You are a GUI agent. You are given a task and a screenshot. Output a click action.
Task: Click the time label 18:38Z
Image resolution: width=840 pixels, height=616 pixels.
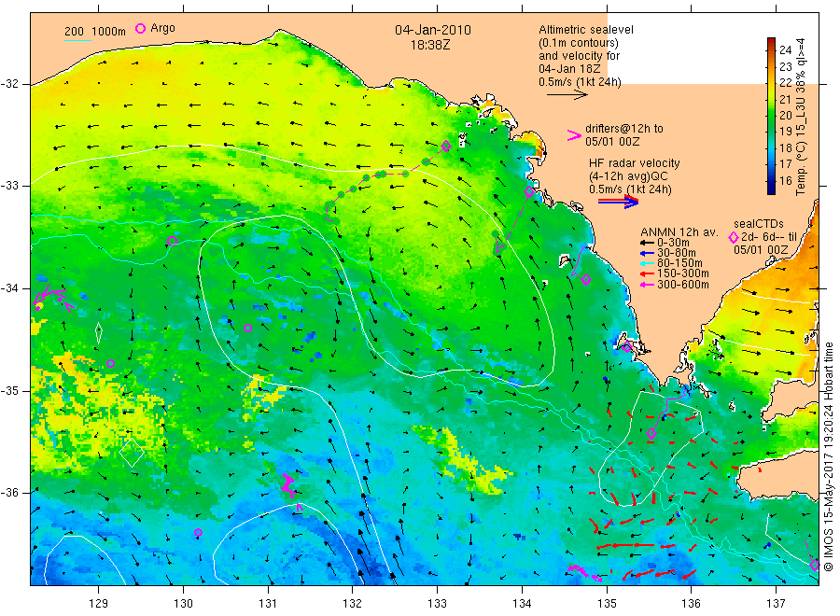coord(430,45)
